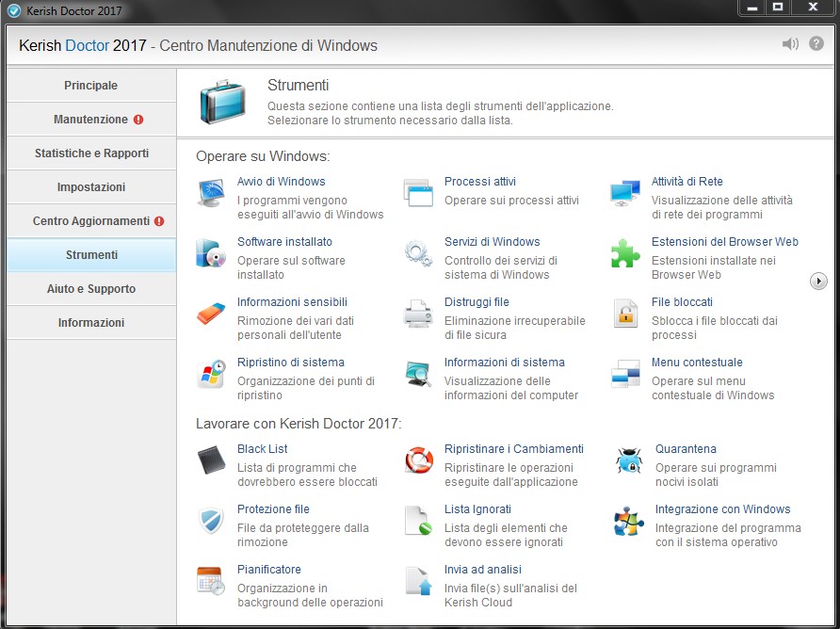
Task: Click 'Operare sui processi attivi' description
Action: pos(511,201)
